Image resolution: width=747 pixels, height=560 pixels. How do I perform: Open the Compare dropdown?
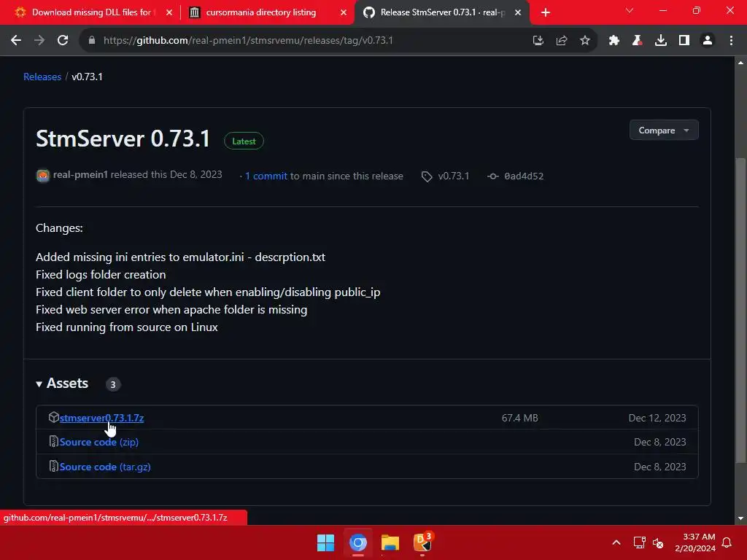tap(664, 130)
